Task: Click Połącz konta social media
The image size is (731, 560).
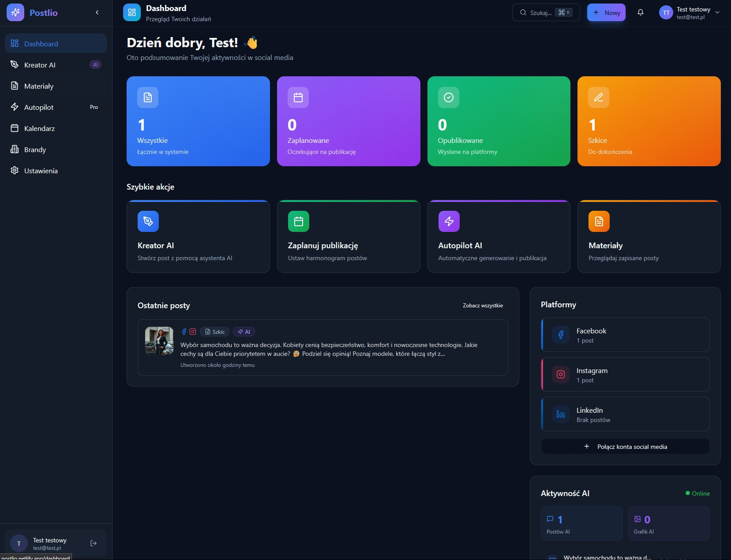Action: click(625, 446)
